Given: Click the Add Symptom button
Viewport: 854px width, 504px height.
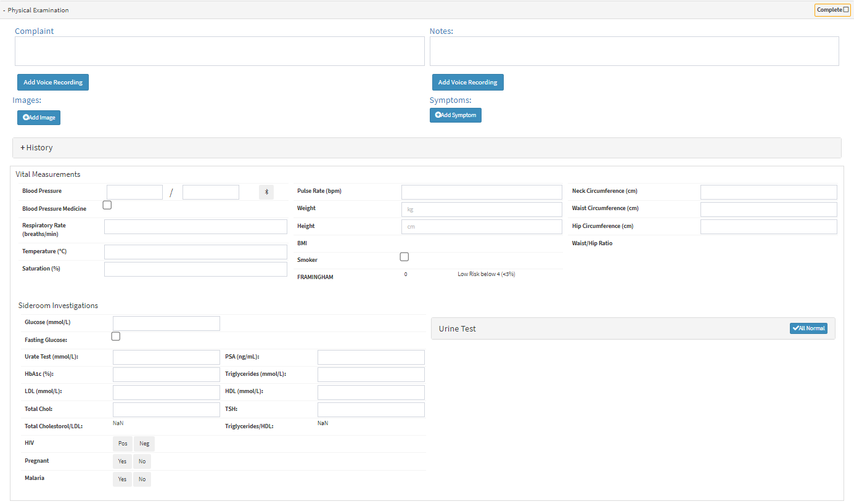Looking at the screenshot, I should click(x=455, y=115).
